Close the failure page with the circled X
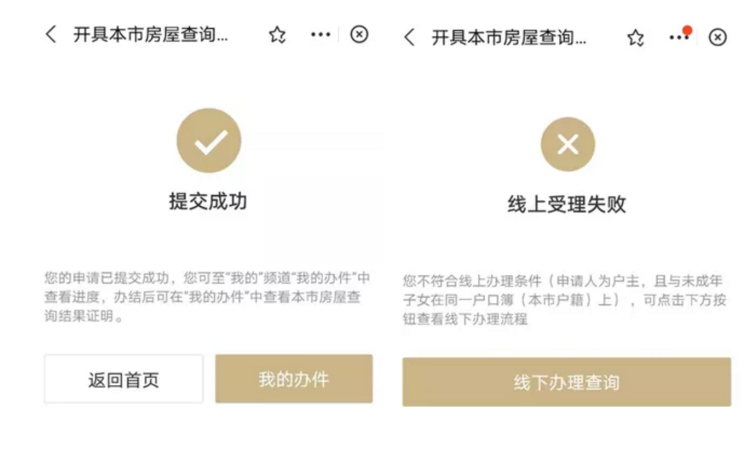 pos(717,37)
